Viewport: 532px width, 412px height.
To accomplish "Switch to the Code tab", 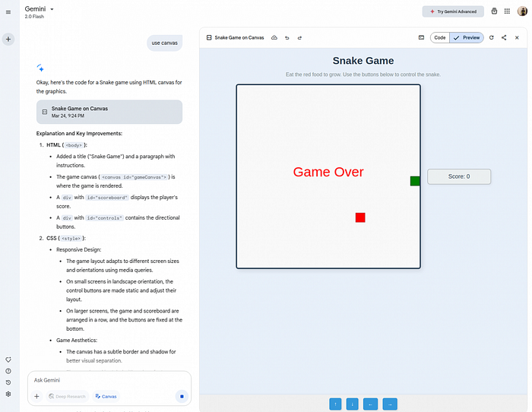I will pyautogui.click(x=440, y=38).
